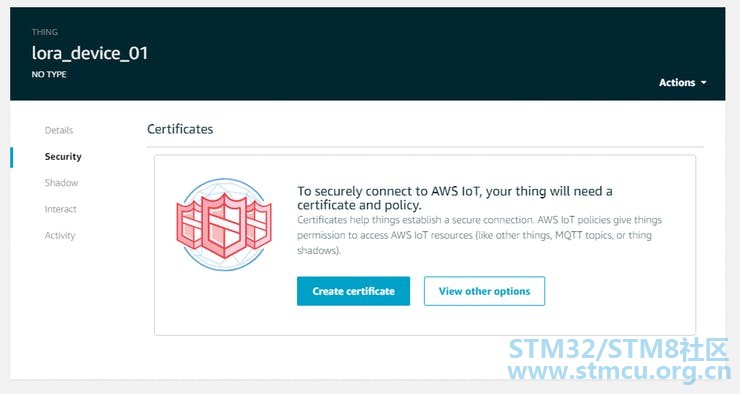Screen dimensions: 740x394
Task: Click the www.stmcu.org.cn watermark URL
Action: [619, 372]
